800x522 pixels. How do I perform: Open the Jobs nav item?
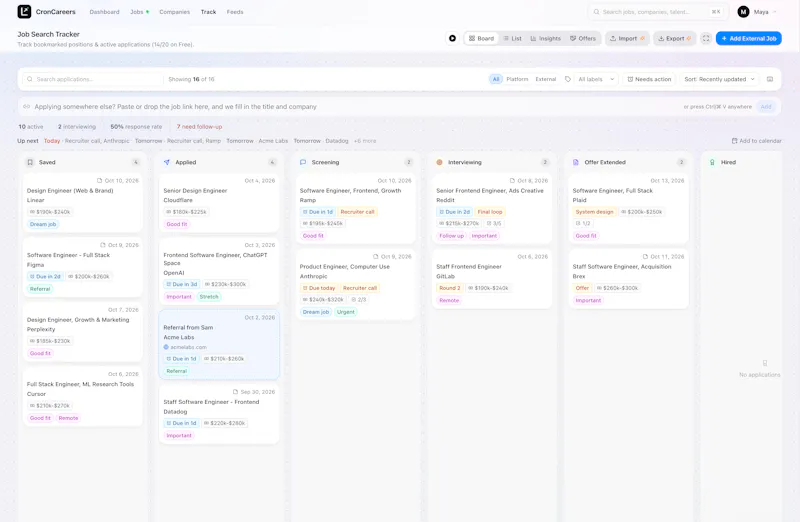[137, 12]
